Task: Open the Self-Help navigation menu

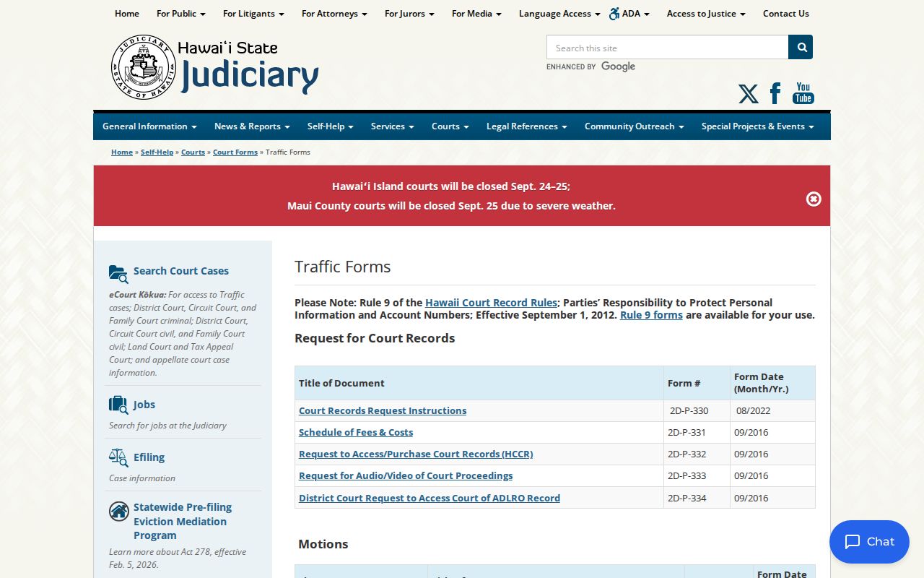Action: pos(331,126)
